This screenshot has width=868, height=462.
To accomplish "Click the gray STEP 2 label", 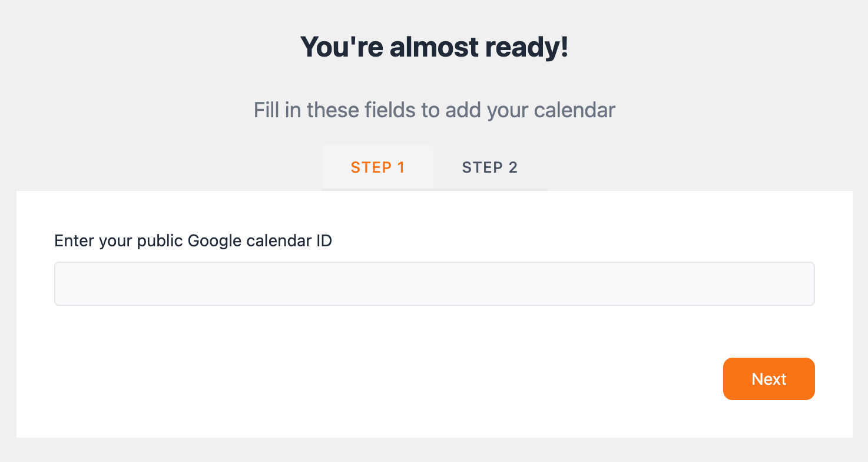I will (490, 167).
